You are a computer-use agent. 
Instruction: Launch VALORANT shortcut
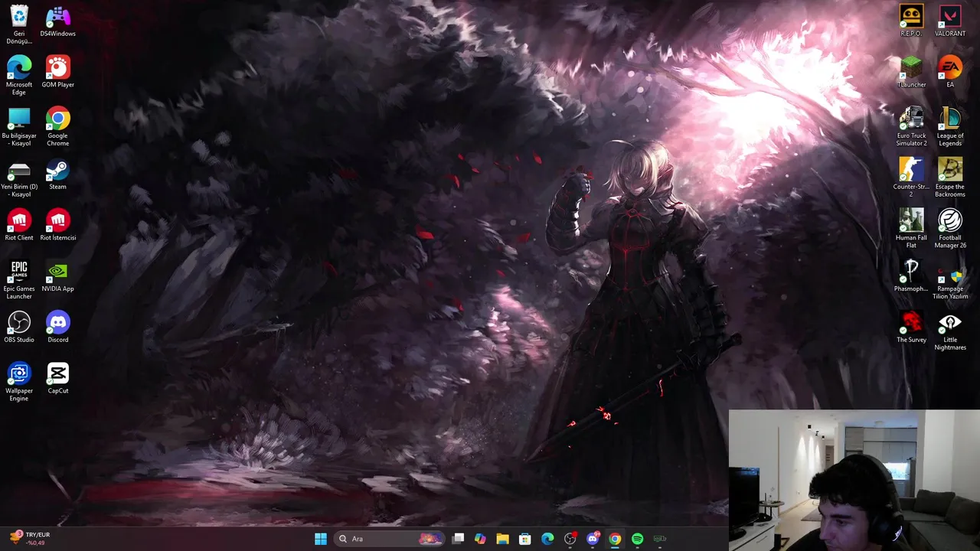pos(950,21)
